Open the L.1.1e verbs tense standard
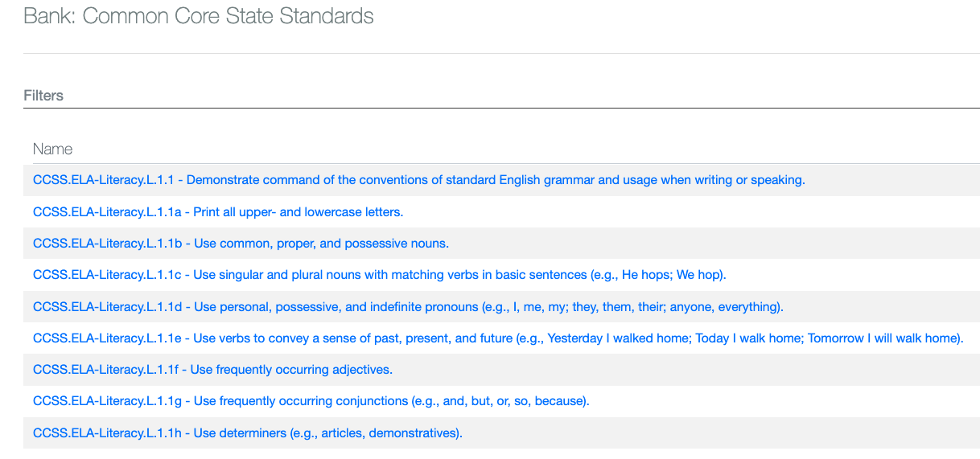The width and height of the screenshot is (980, 459). [x=497, y=338]
